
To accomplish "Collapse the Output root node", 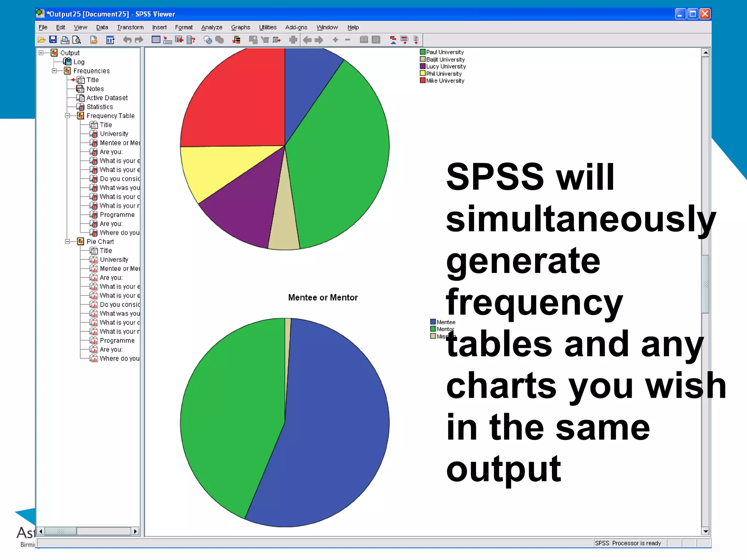I will click(41, 53).
